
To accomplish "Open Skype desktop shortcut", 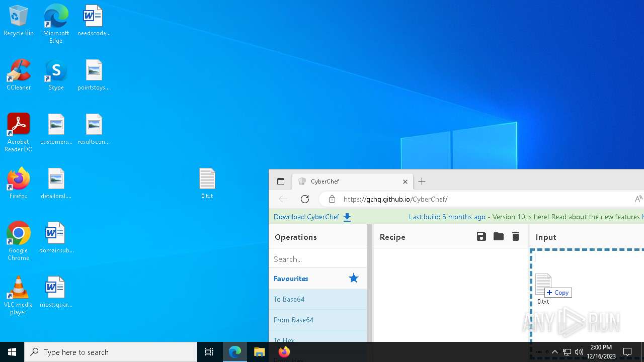I will (x=56, y=75).
